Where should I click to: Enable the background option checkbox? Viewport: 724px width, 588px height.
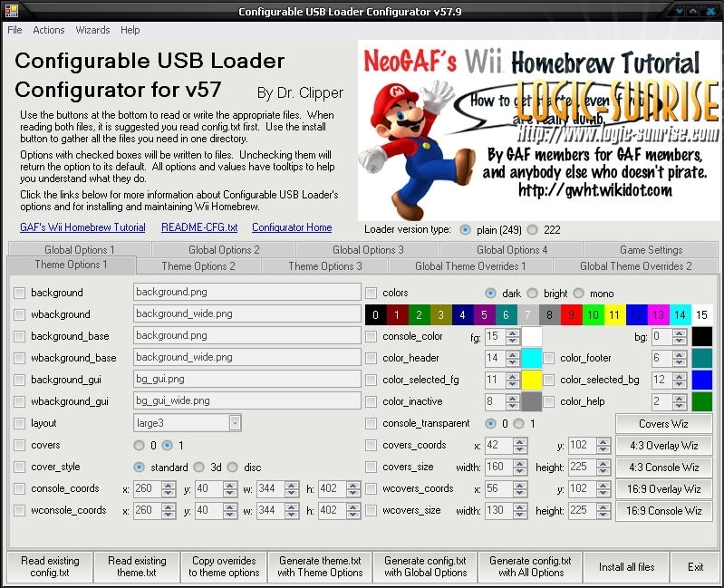click(19, 293)
